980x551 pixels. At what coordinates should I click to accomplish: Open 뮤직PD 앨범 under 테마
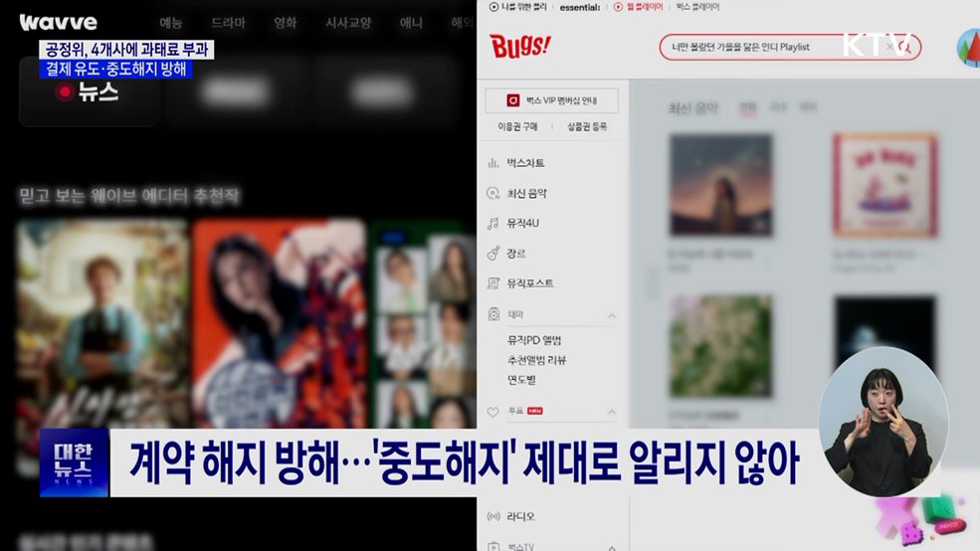click(537, 340)
